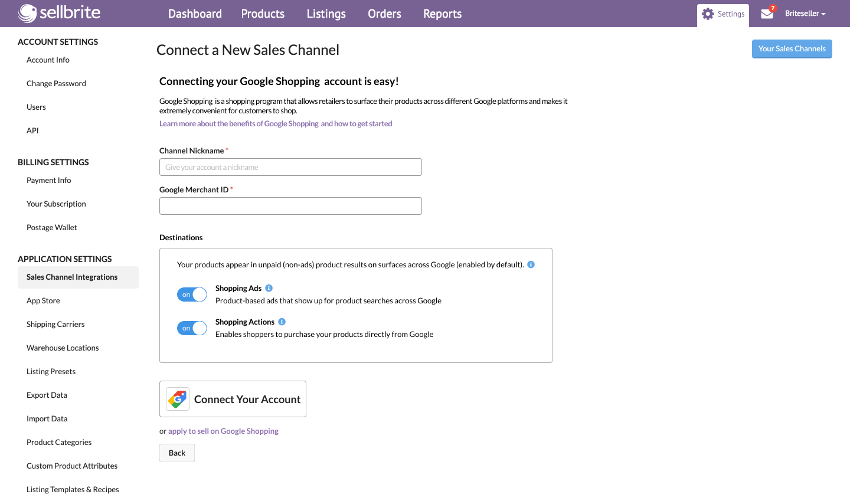Open Account Info settings
Screen dimensions: 850x504
(48, 60)
